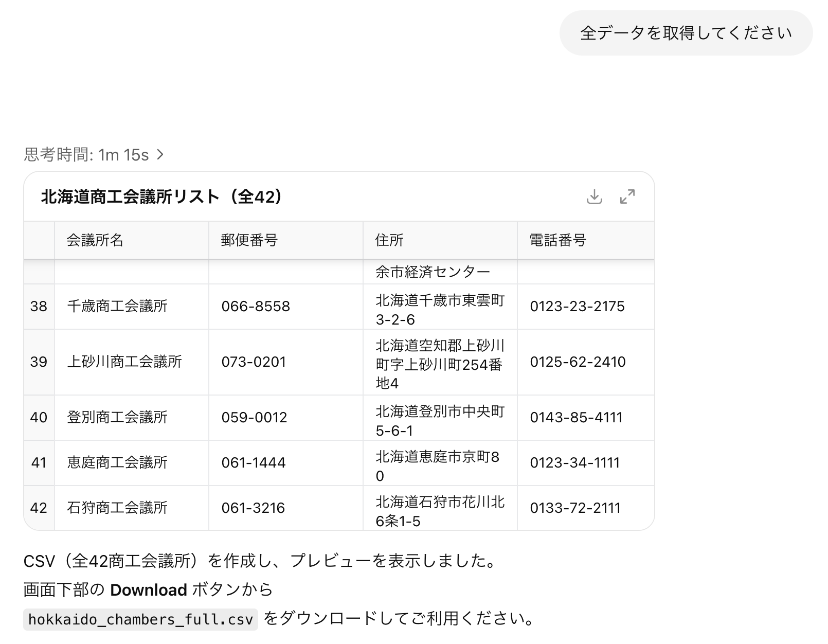Click the hokkaido_chambers_full.csv filename code
The width and height of the screenshot is (828, 644).
140,619
